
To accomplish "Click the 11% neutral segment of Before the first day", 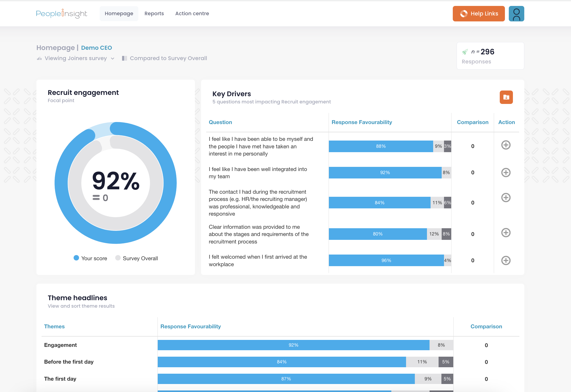I will 422,362.
